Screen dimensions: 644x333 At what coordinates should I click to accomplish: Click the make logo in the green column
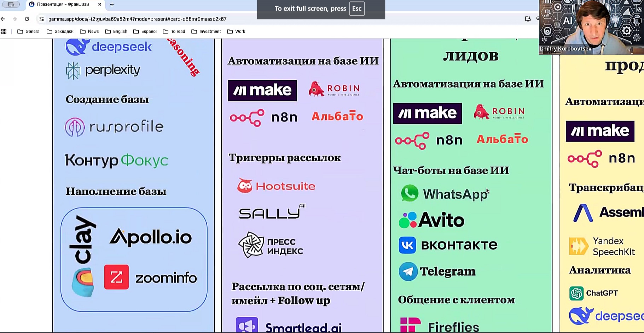428,113
